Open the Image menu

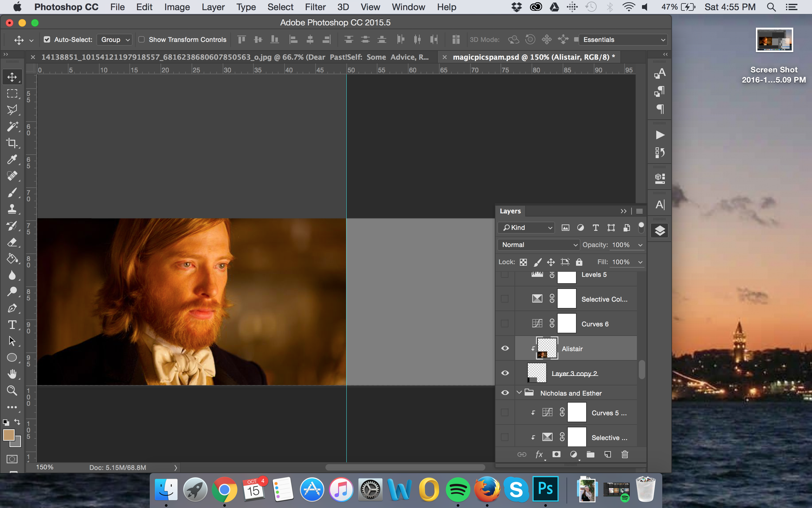177,7
